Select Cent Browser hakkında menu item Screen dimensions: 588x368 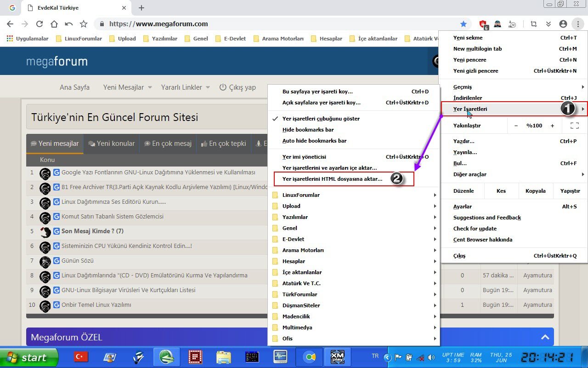[x=513, y=240]
